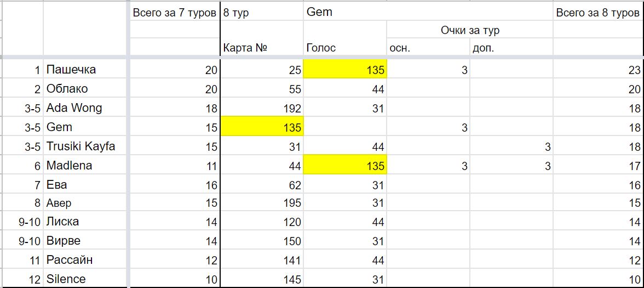Select Ева's card number cell 62

click(x=262, y=184)
